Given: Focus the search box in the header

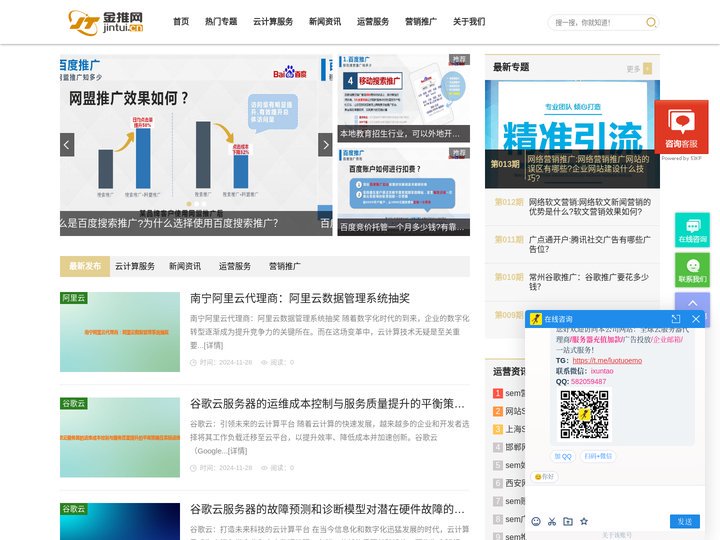Looking at the screenshot, I should pyautogui.click(x=597, y=22).
